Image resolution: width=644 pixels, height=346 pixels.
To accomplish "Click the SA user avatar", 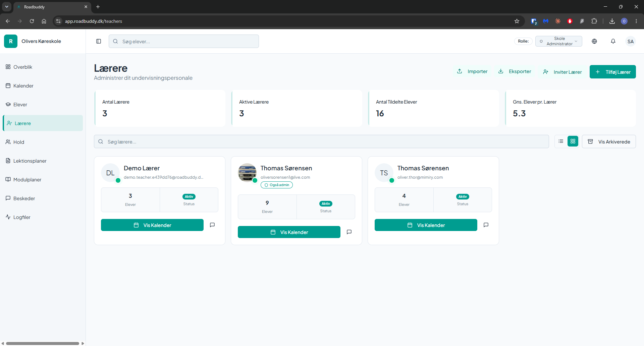I will [x=631, y=41].
